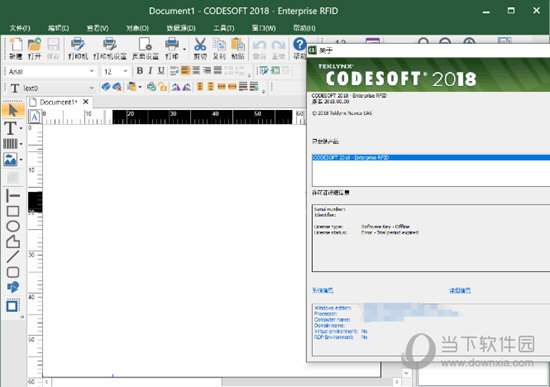Select the blue shapes library tool

click(x=13, y=287)
